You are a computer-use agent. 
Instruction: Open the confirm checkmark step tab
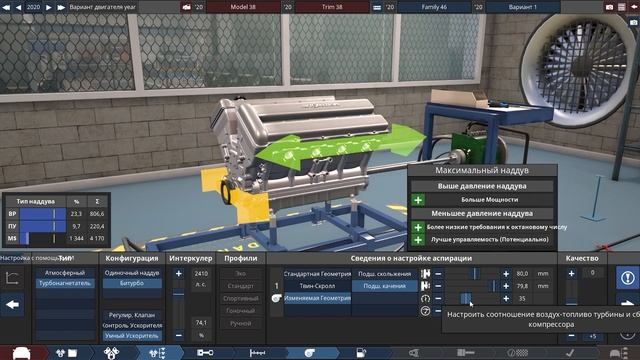click(x=570, y=353)
